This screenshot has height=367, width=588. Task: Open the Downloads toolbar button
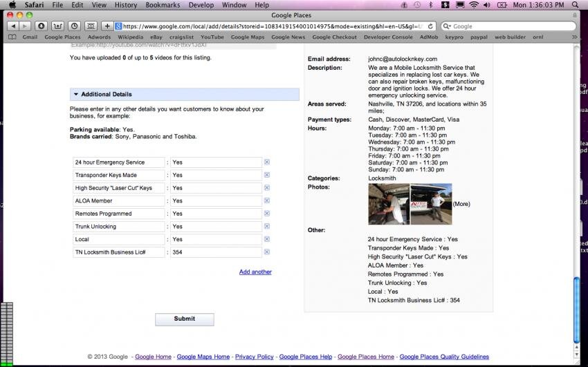(42, 26)
